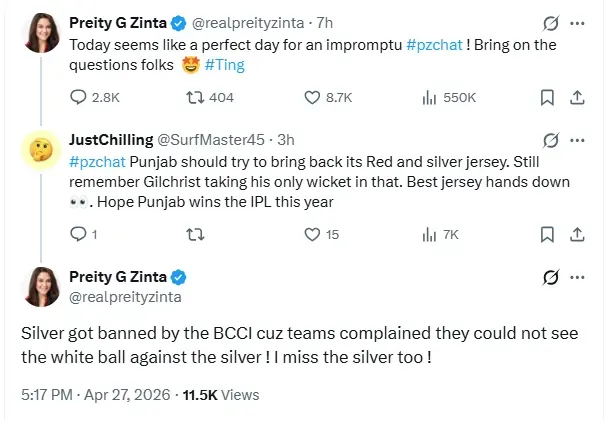Like the tweet with 8.7K likes
Screen dimensions: 609x421
coord(313,97)
